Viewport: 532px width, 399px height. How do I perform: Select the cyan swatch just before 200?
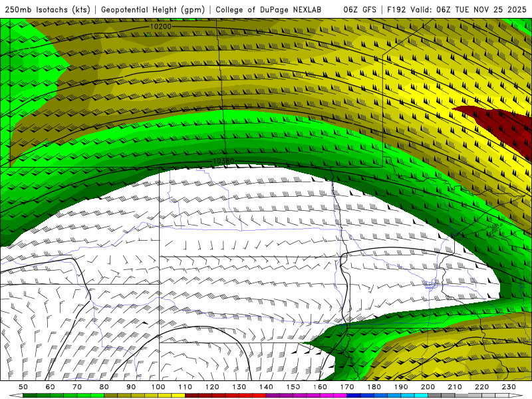coord(422,396)
